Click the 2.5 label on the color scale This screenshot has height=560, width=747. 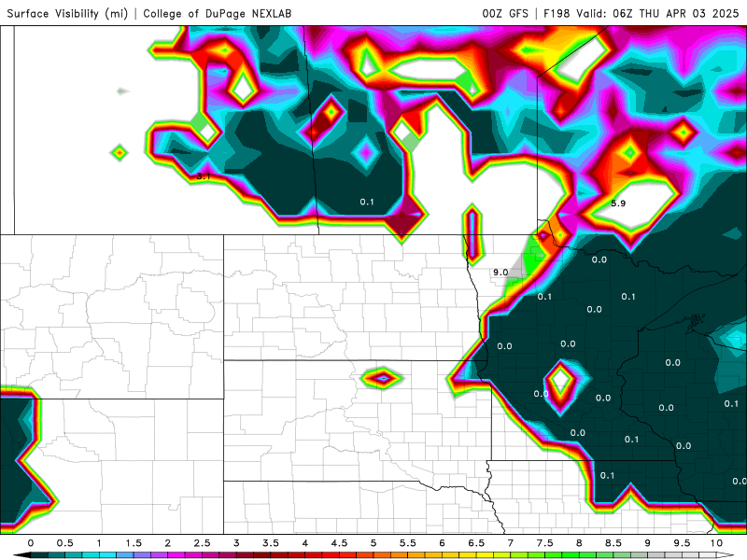202,543
